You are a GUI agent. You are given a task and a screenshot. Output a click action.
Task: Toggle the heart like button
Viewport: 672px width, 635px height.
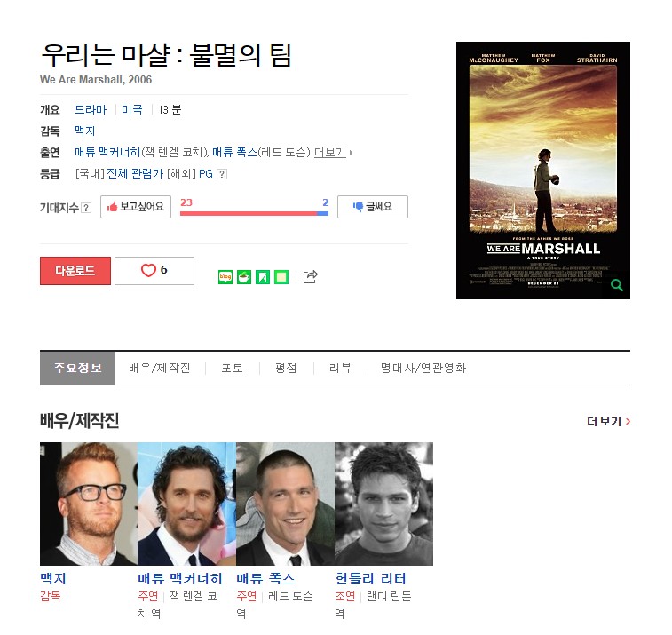coord(154,271)
